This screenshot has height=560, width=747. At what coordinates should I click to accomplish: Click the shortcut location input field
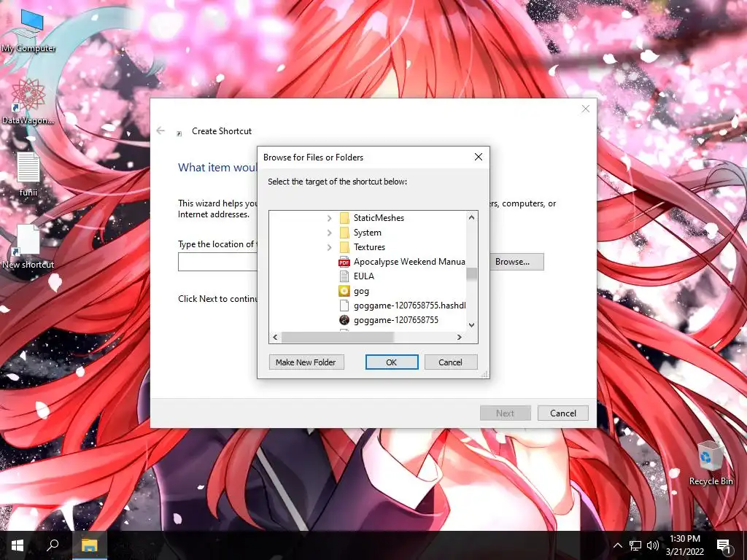[x=217, y=262]
